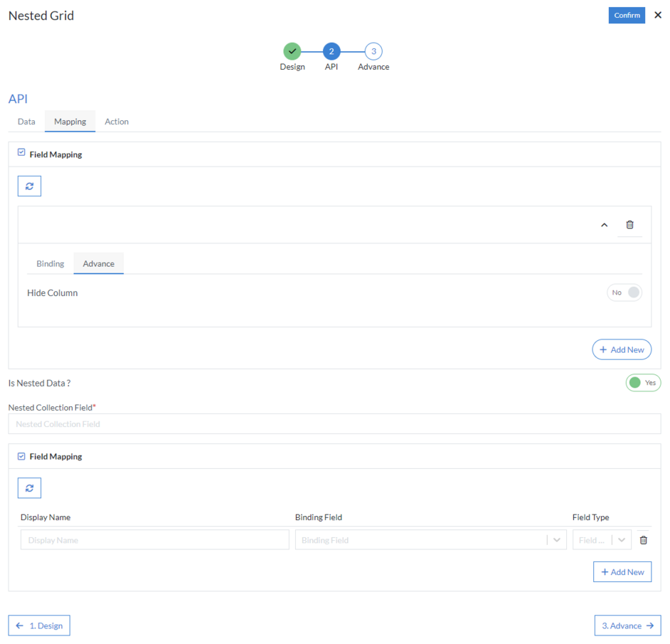
Task: Go to completed Design step circle
Action: [292, 51]
